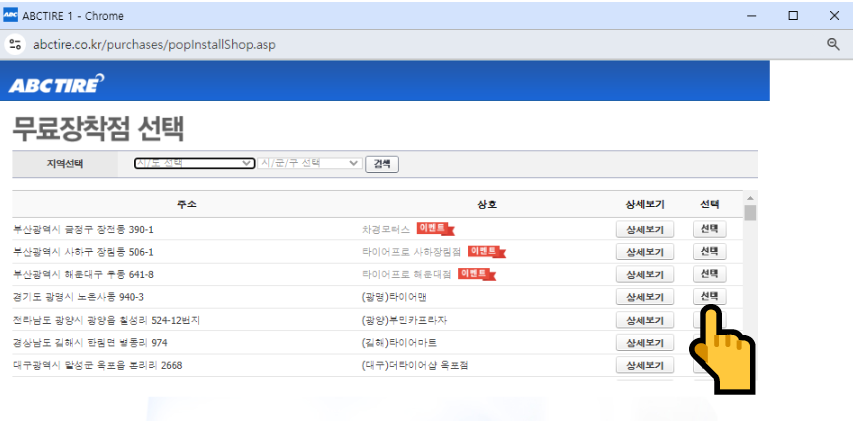
Task: Click the 이벤트 badge beside 타이어프로 사하장림점
Action: (486, 252)
